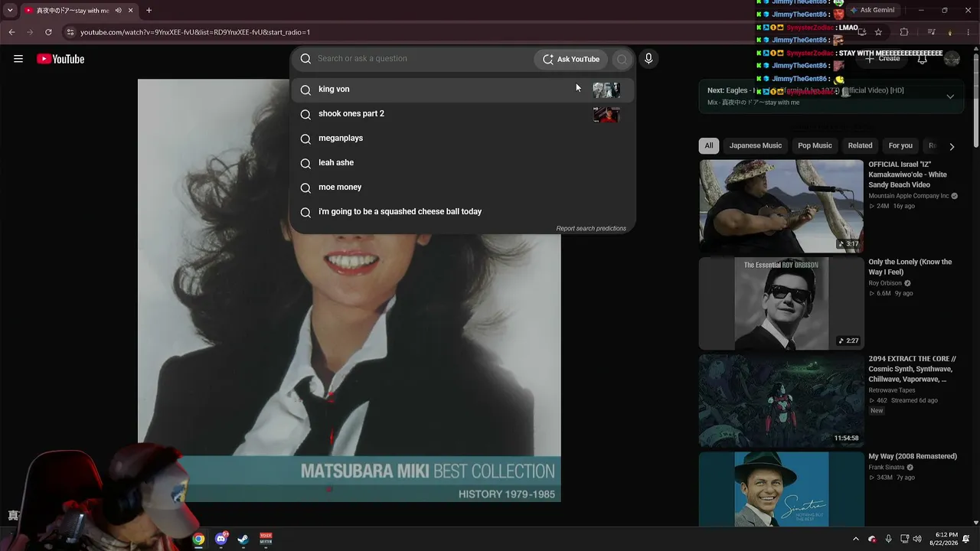The height and width of the screenshot is (551, 980).
Task: Select the All filter chip
Action: click(x=709, y=145)
